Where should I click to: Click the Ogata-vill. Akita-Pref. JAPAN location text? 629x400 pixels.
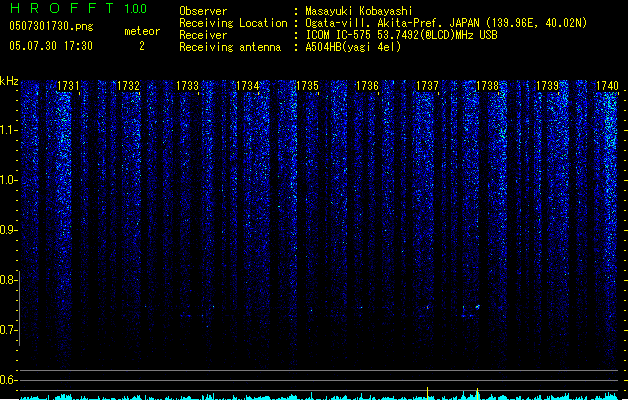tap(446, 23)
